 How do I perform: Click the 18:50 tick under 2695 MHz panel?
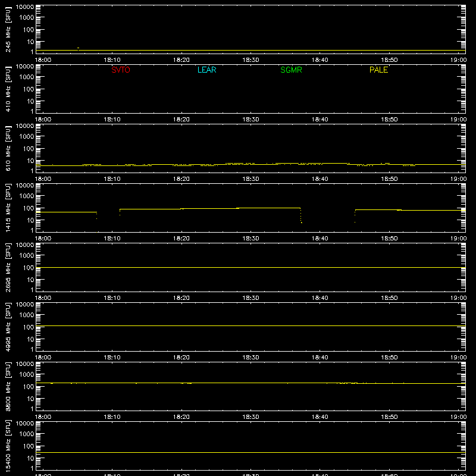[389, 298]
